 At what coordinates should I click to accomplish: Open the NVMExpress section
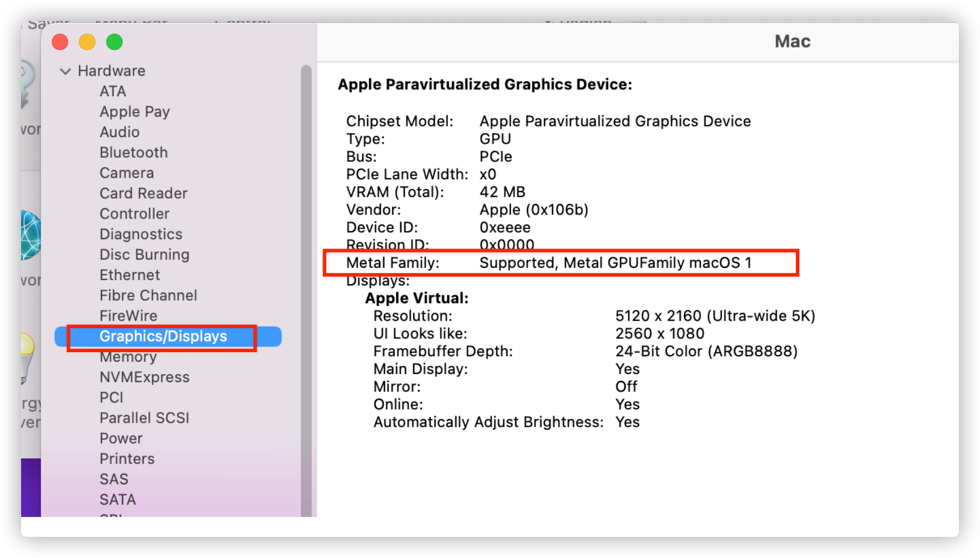tap(144, 377)
